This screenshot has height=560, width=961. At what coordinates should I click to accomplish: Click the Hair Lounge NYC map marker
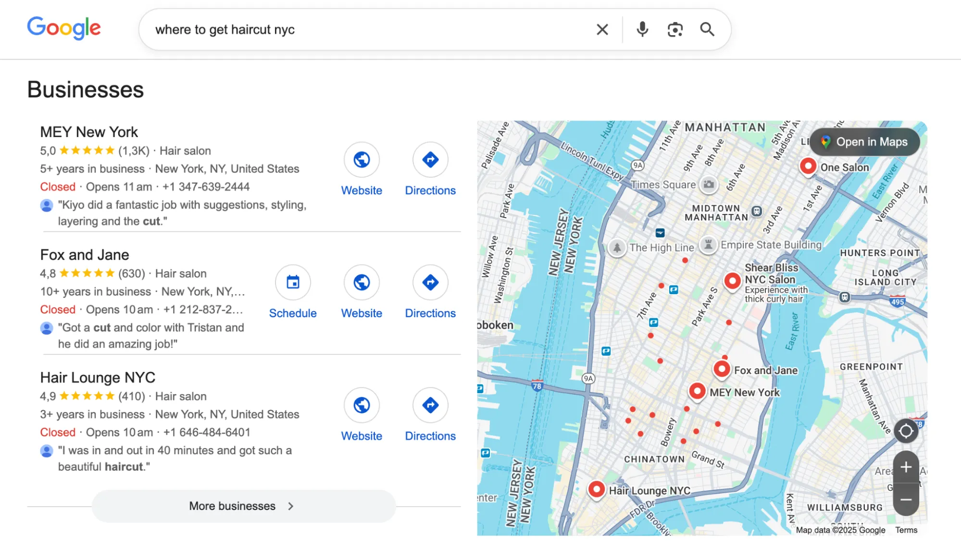(x=597, y=489)
